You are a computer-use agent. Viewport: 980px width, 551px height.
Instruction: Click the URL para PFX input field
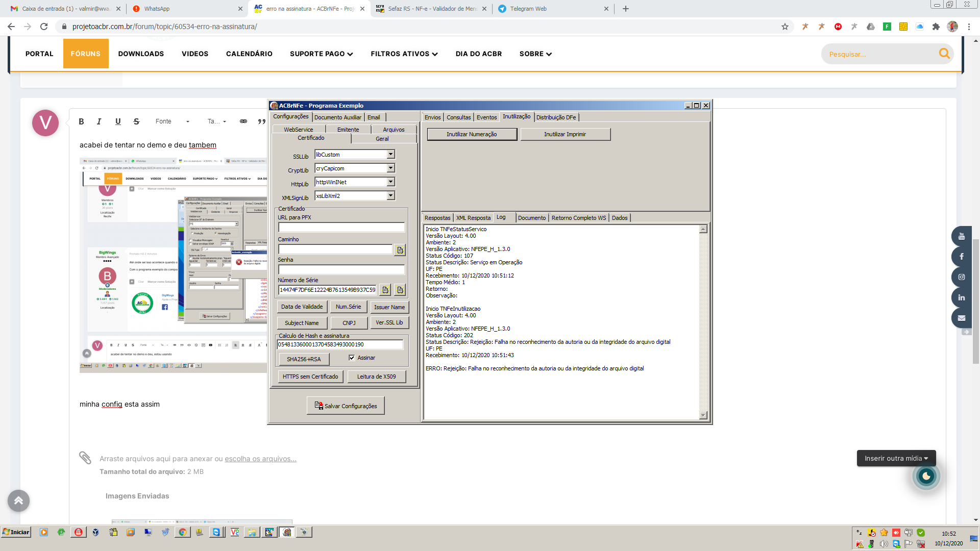pos(341,228)
